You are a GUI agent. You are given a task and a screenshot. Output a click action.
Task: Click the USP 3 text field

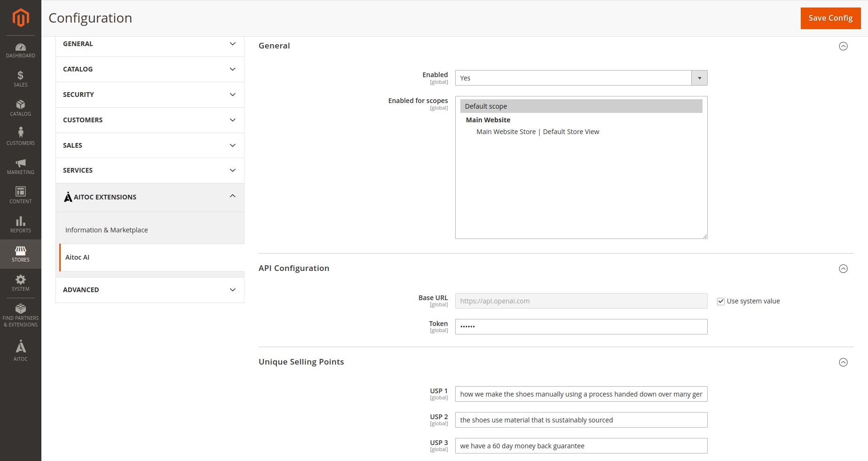[581, 446]
